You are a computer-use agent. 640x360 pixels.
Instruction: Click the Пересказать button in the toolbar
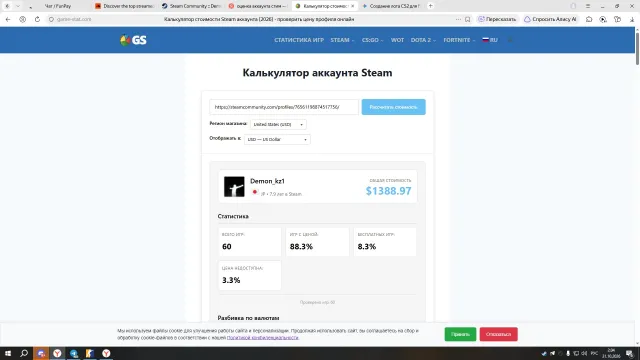tap(497, 19)
